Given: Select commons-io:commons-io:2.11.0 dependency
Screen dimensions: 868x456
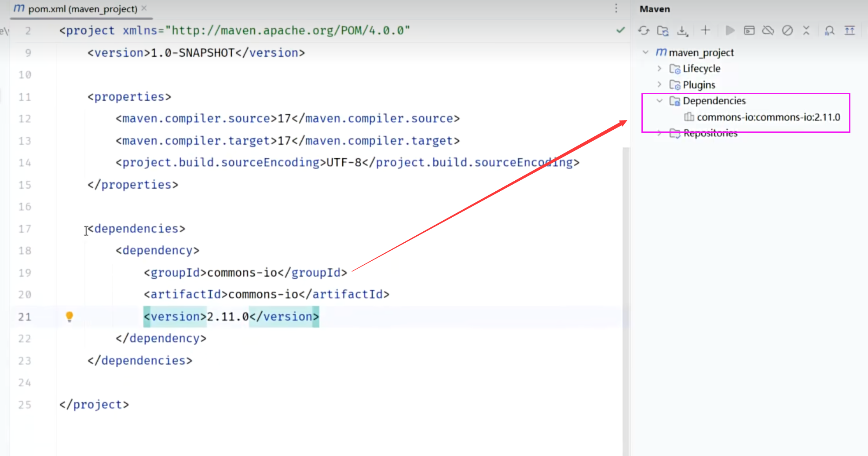Looking at the screenshot, I should point(768,117).
